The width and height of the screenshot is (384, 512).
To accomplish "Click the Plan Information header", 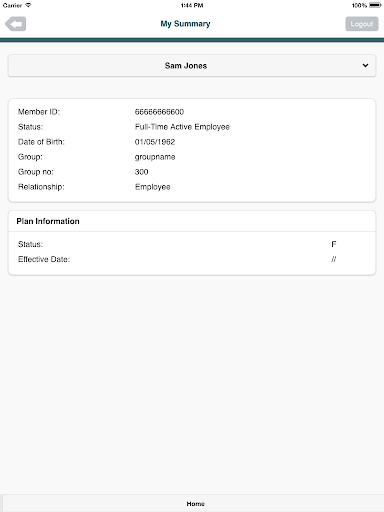I will [48, 221].
